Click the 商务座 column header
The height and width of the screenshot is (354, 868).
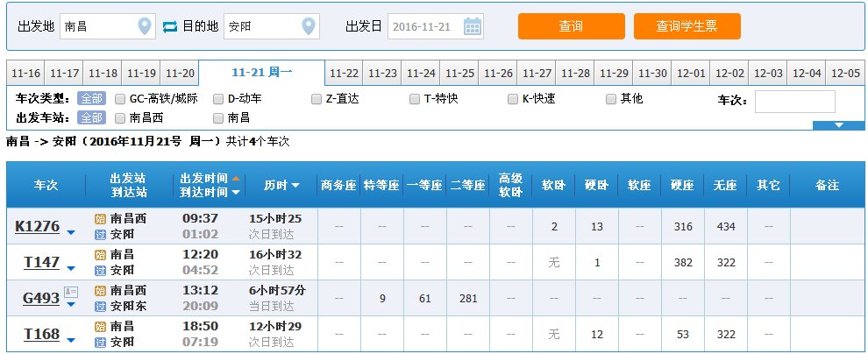338,185
